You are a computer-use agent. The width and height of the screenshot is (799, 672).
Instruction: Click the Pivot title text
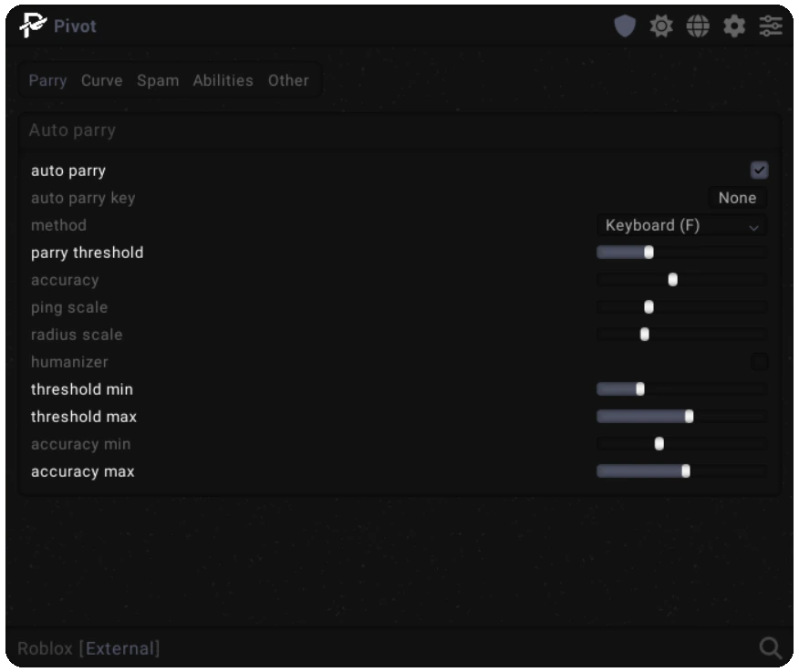(x=75, y=26)
